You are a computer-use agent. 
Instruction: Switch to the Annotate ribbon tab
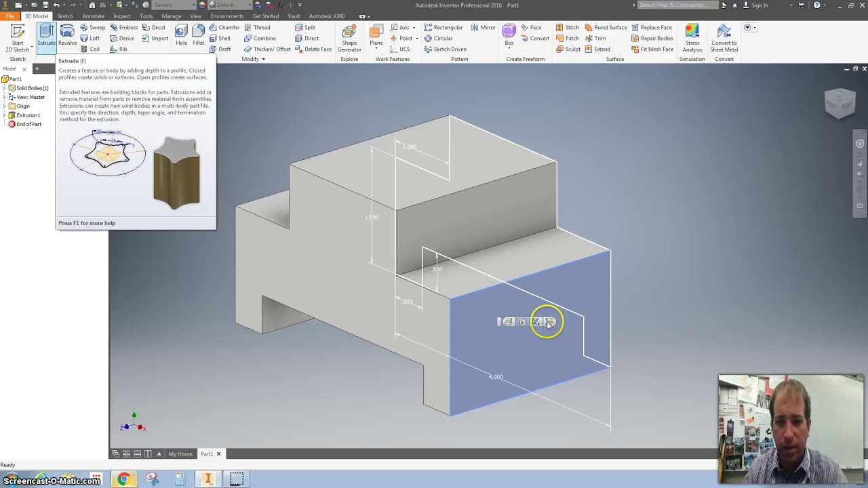click(x=93, y=16)
